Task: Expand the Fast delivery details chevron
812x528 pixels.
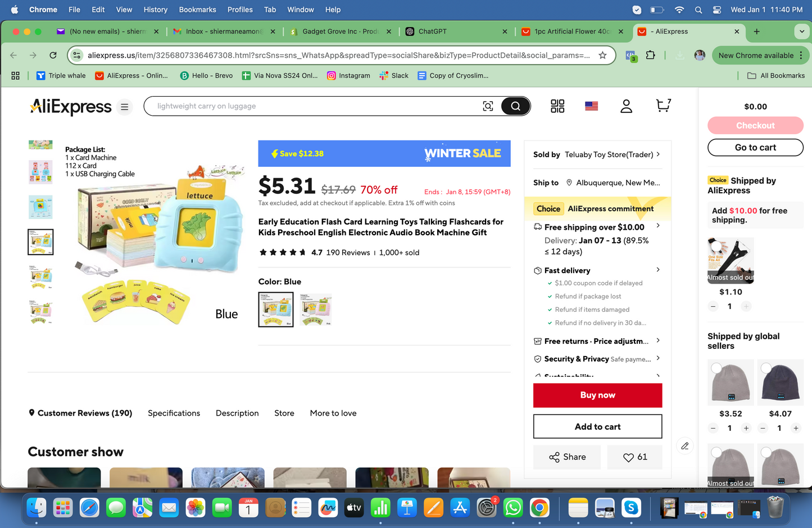Action: pos(658,270)
